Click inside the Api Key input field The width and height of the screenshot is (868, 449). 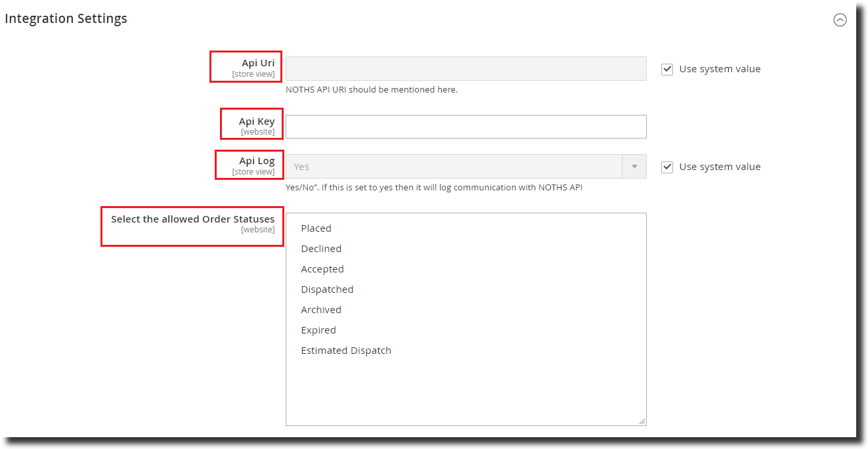pos(466,127)
